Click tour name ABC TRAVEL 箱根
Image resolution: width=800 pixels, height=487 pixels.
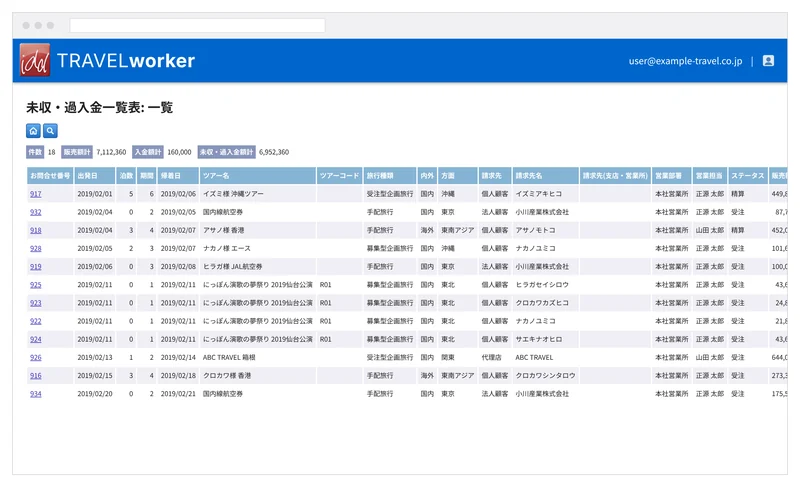coord(229,357)
